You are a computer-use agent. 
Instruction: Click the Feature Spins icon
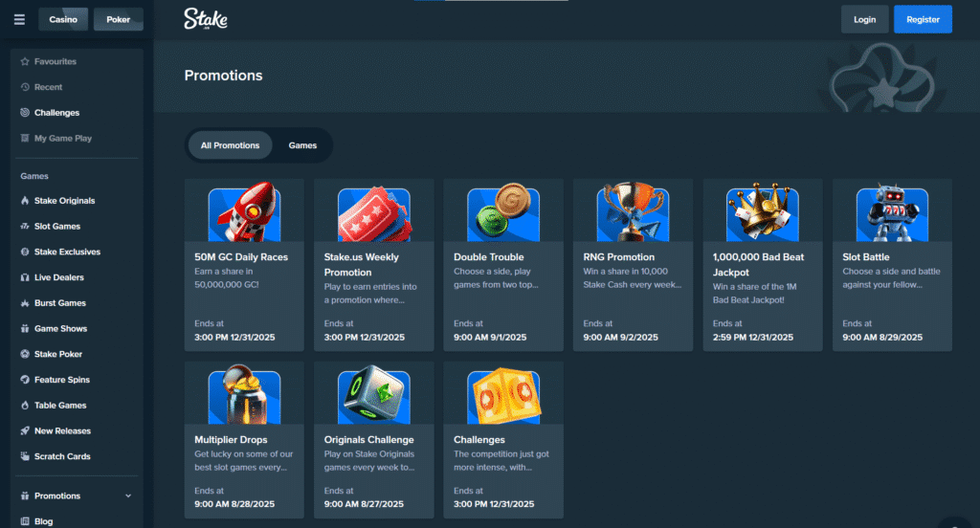point(25,380)
